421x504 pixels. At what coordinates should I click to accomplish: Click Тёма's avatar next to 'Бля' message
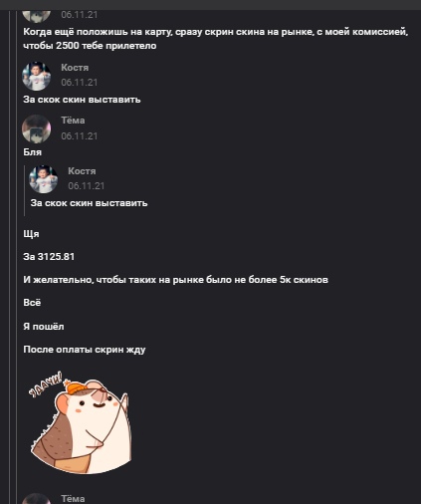pos(36,128)
